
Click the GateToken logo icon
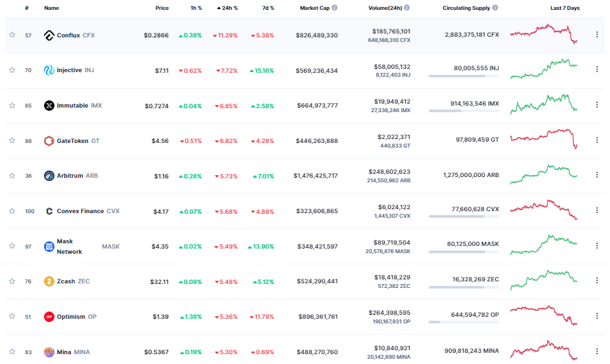[49, 140]
